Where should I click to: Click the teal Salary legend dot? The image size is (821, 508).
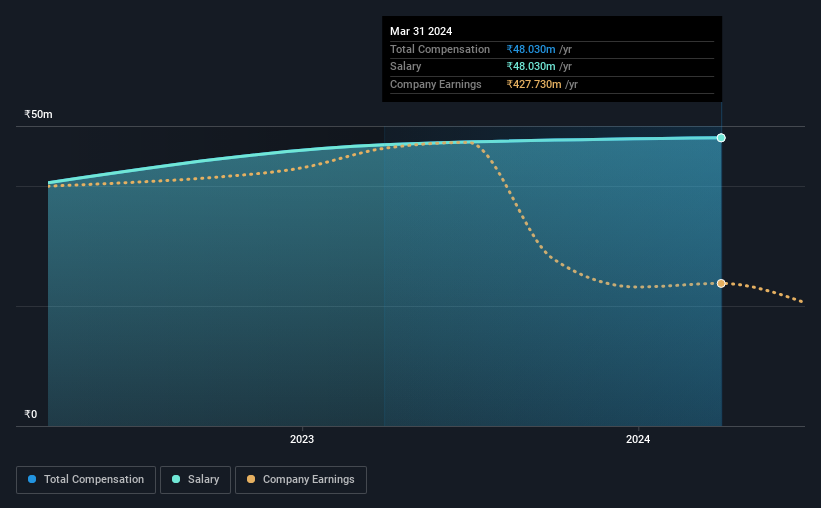coord(176,479)
